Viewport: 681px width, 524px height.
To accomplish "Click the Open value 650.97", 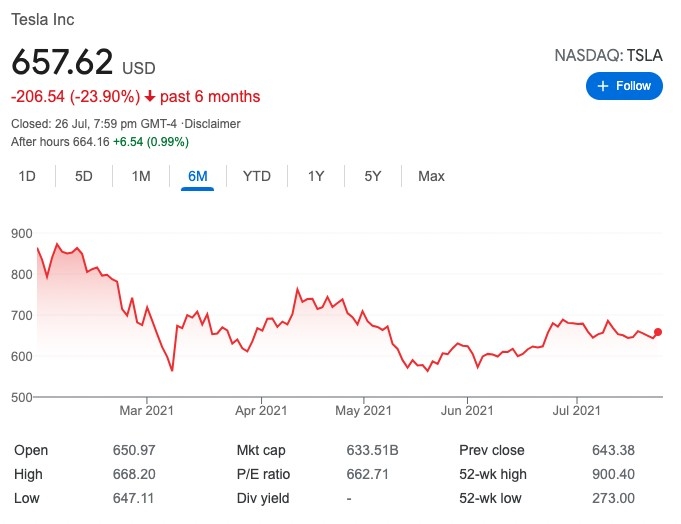I will click(134, 450).
